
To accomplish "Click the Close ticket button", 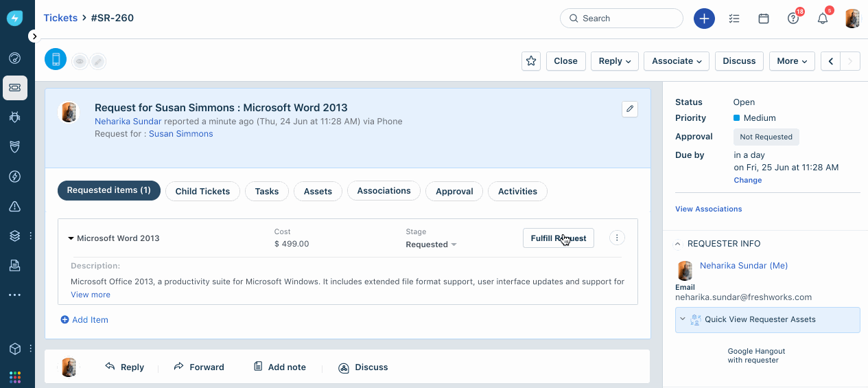I will 566,61.
